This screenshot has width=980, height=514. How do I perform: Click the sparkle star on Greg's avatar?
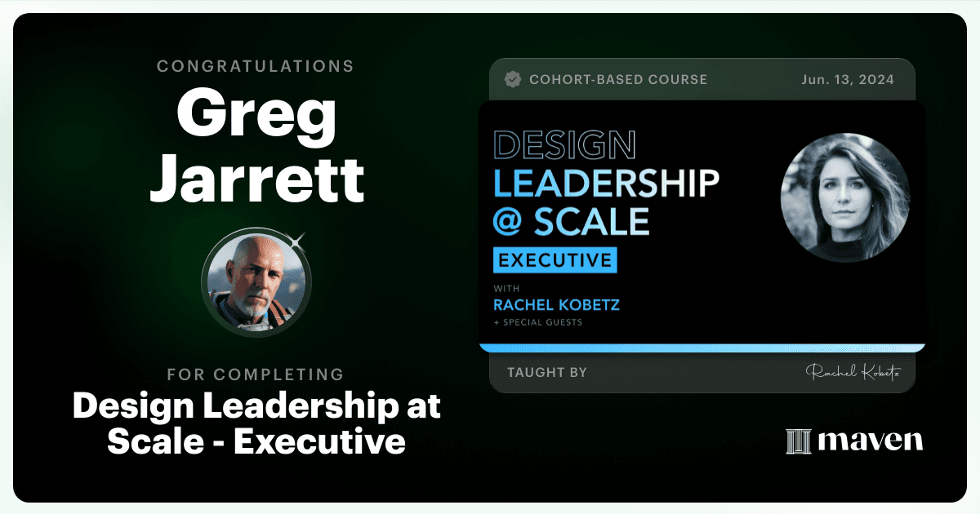298,240
